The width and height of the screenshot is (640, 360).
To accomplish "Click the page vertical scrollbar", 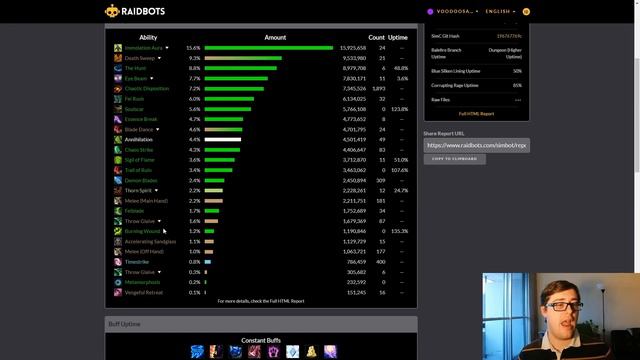I will tap(637, 114).
